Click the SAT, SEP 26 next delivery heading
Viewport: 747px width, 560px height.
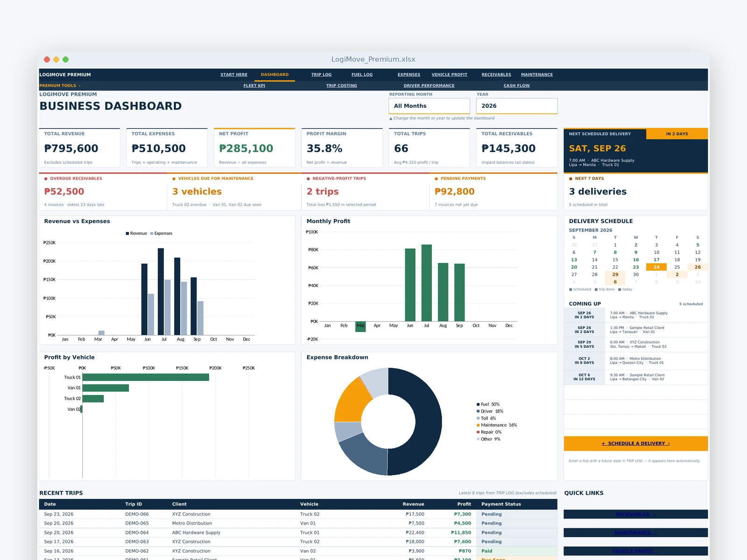coord(597,148)
